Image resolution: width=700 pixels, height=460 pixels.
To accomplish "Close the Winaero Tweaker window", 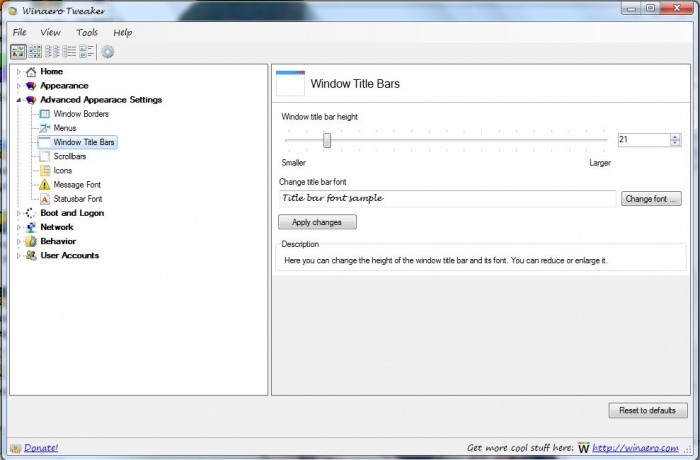I will pyautogui.click(x=677, y=8).
